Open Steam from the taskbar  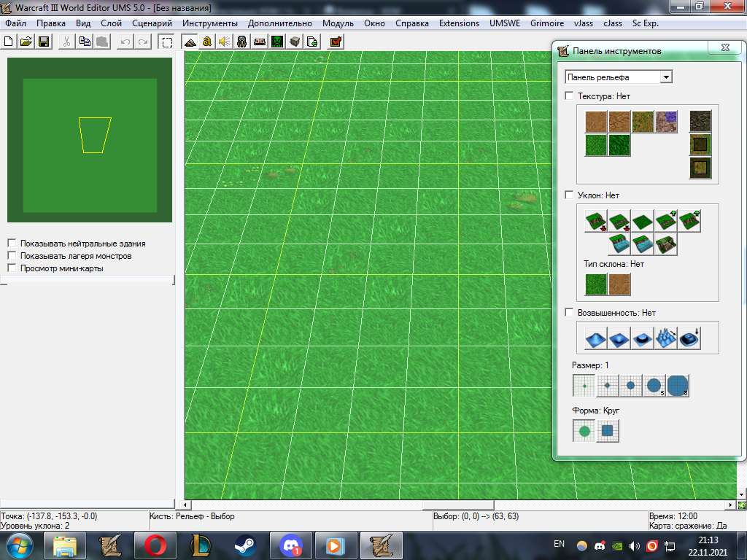(x=246, y=545)
